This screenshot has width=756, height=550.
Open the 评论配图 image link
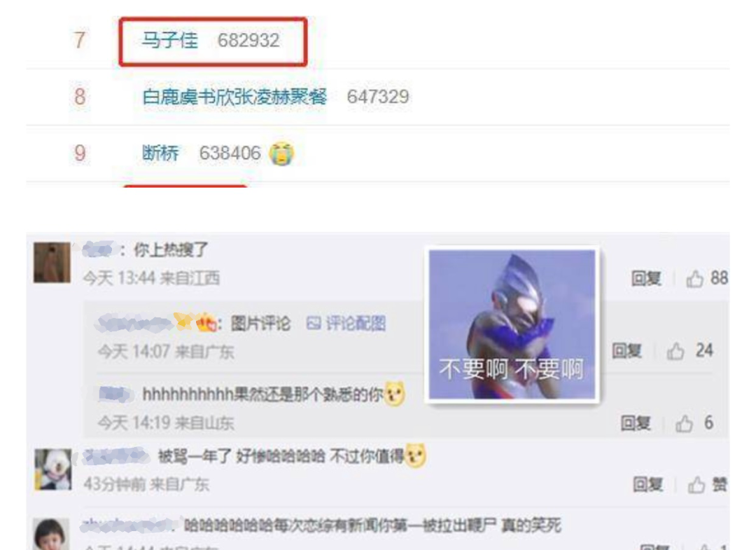346,323
